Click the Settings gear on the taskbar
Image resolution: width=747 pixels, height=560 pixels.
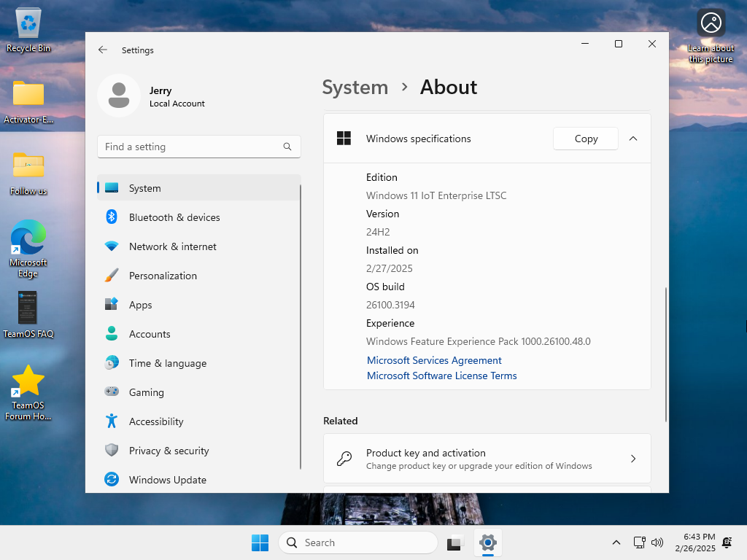[x=488, y=542]
